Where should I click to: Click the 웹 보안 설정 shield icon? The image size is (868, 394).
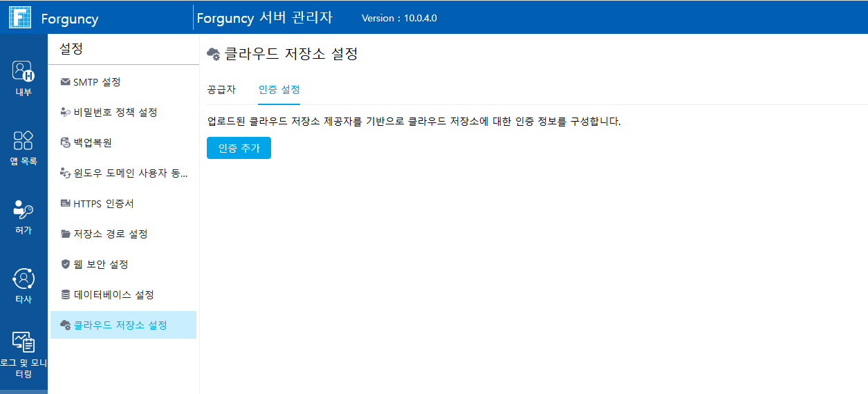[65, 264]
